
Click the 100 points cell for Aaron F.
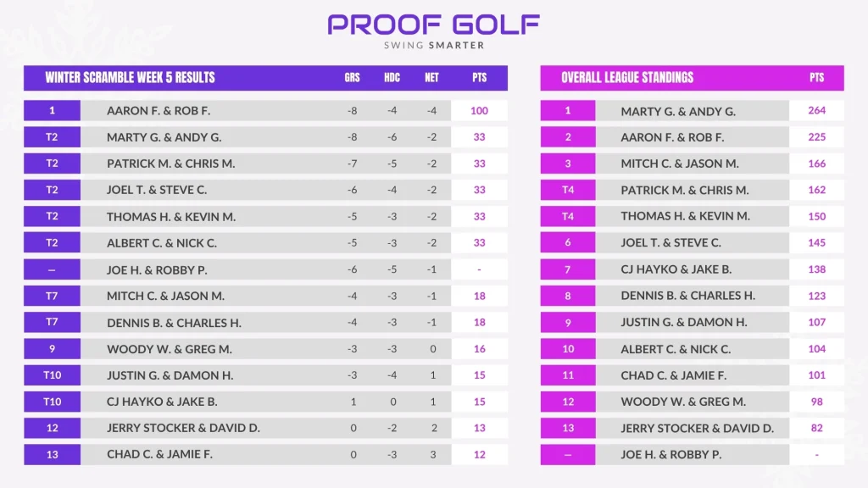[x=479, y=111]
